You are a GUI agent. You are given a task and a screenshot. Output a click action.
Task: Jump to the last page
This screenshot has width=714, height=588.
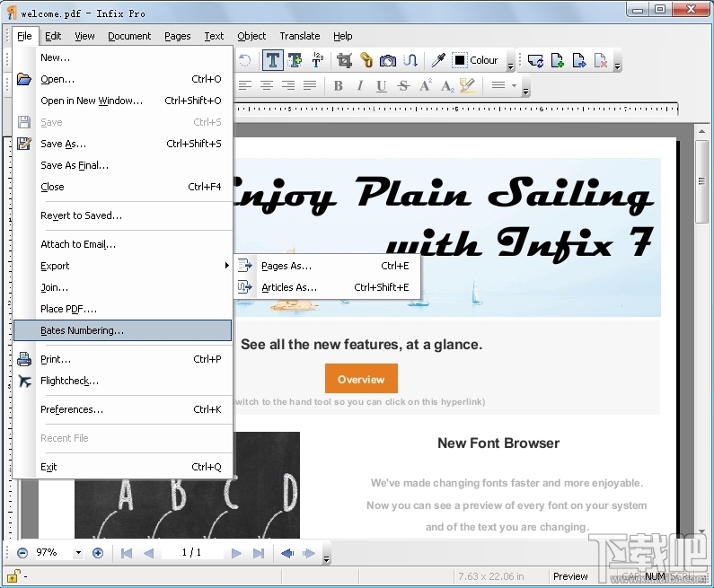(259, 553)
